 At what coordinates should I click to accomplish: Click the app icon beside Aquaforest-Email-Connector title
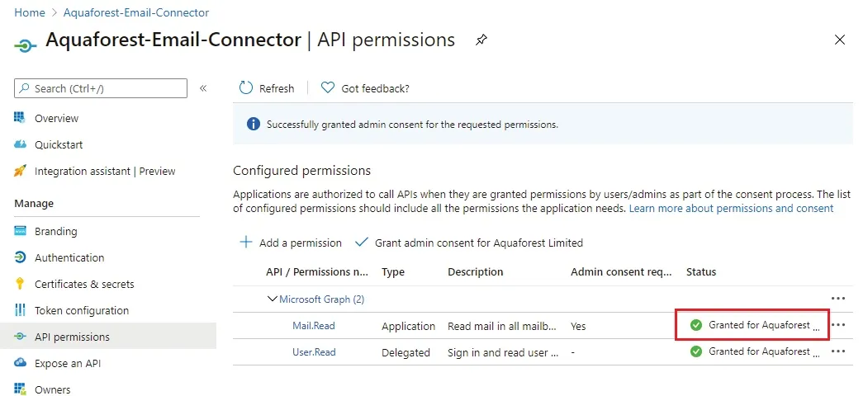[x=25, y=45]
